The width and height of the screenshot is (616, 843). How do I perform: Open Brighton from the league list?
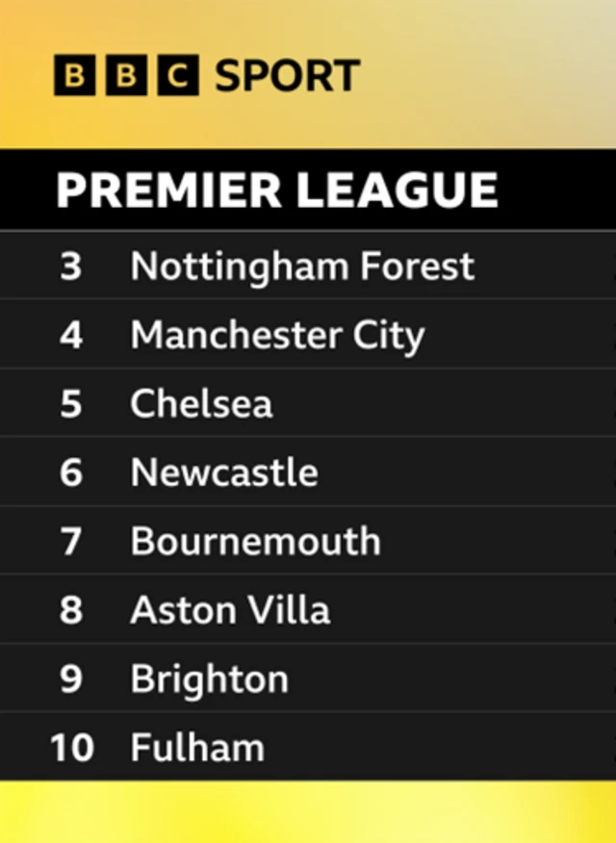pyautogui.click(x=210, y=679)
